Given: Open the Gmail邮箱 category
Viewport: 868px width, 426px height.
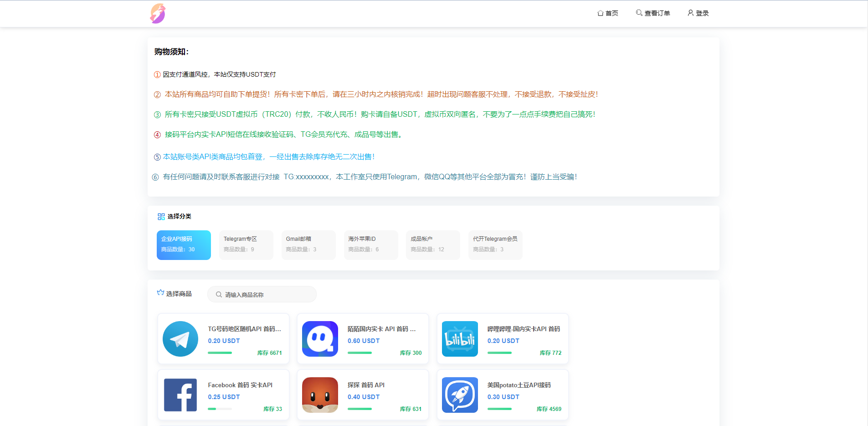Looking at the screenshot, I should 308,245.
